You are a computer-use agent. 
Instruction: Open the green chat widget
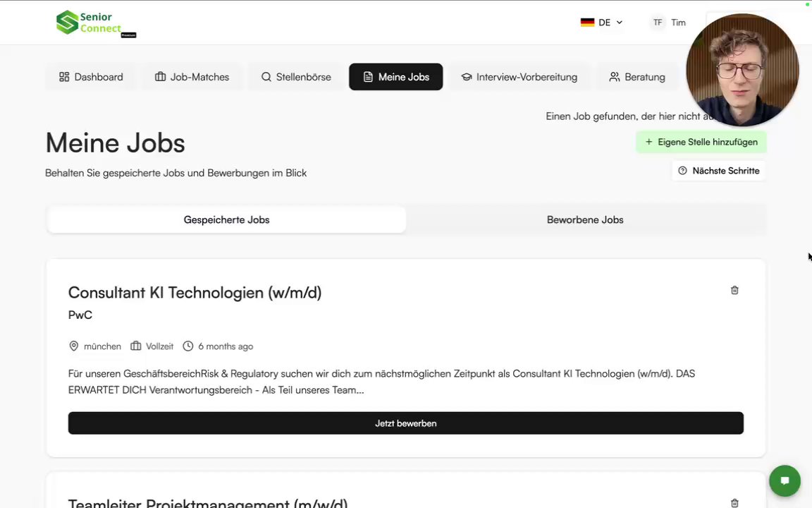click(x=785, y=481)
